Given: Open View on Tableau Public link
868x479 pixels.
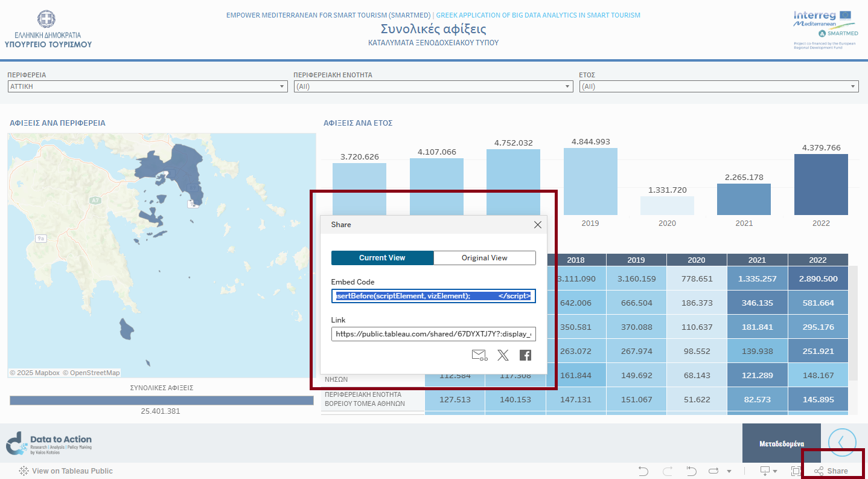Looking at the screenshot, I should coord(66,471).
